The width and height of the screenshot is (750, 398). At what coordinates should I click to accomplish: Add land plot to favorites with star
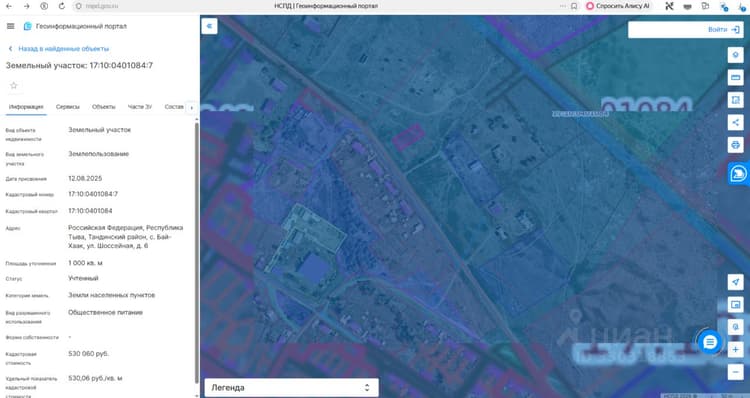(x=13, y=86)
